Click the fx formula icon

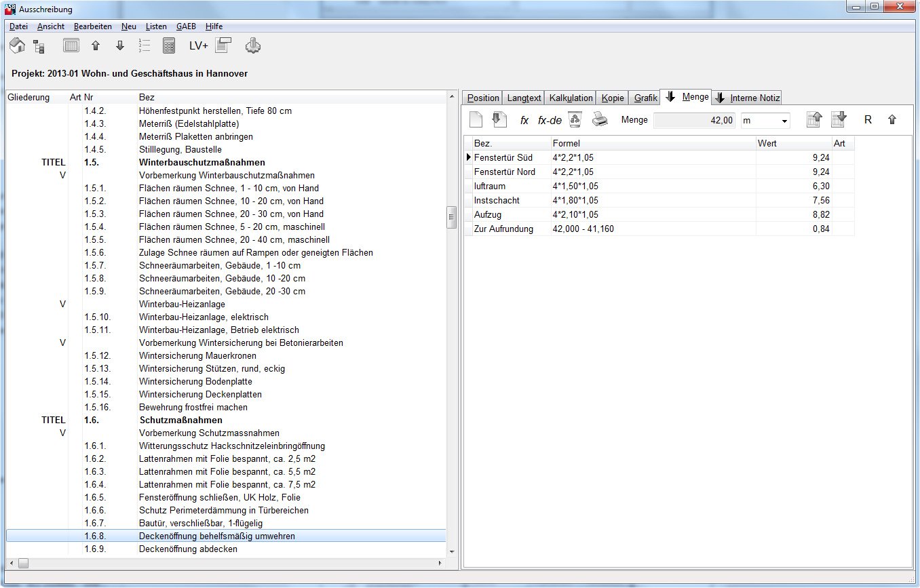click(x=524, y=120)
